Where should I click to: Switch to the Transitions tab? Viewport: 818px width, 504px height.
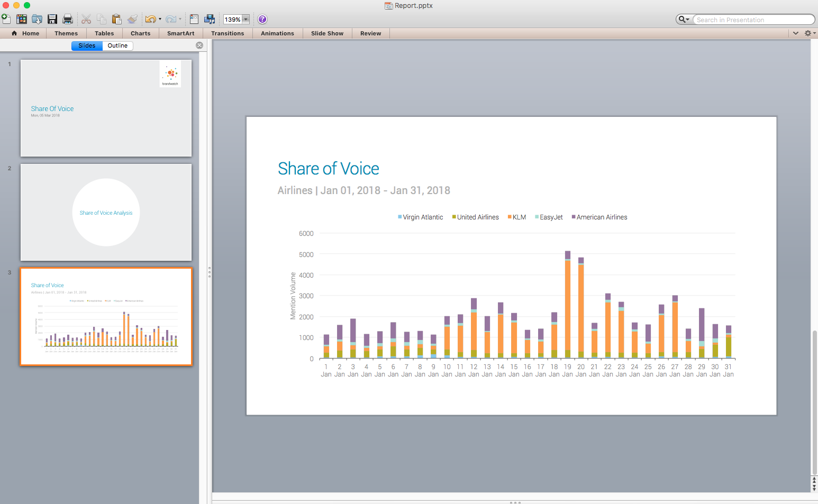click(x=228, y=33)
